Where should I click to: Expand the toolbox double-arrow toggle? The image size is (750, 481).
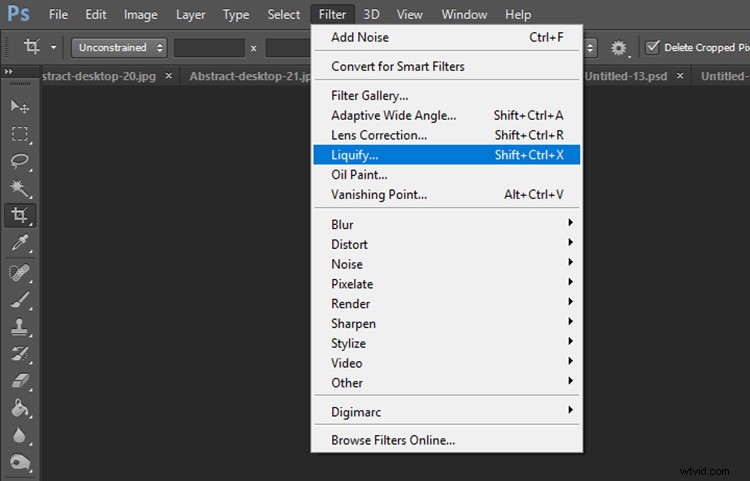click(9, 71)
